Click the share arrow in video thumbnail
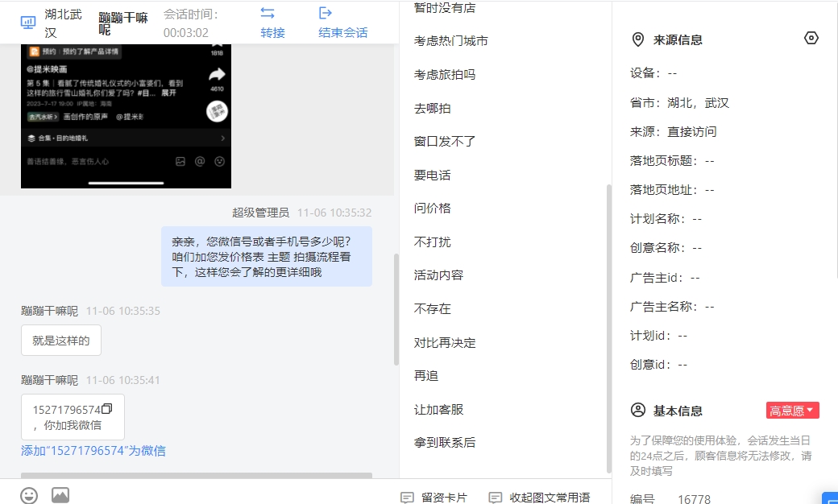Image resolution: width=838 pixels, height=504 pixels. coord(217,74)
